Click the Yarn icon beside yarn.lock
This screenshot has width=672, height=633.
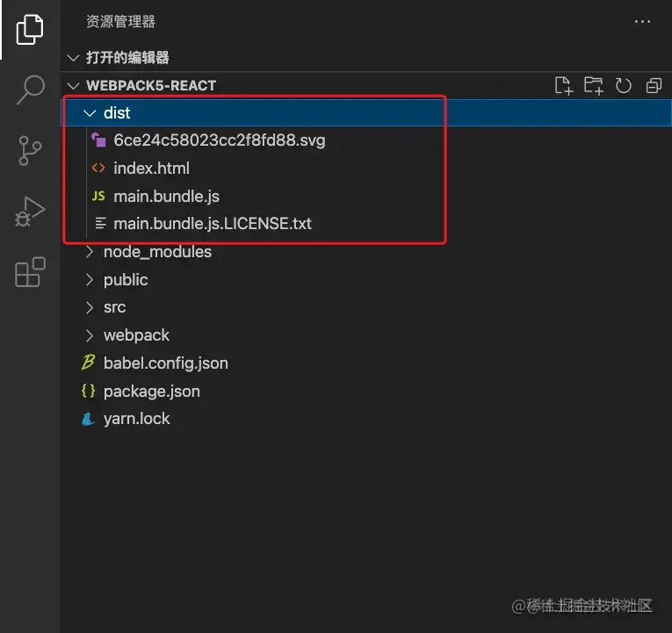(x=88, y=419)
